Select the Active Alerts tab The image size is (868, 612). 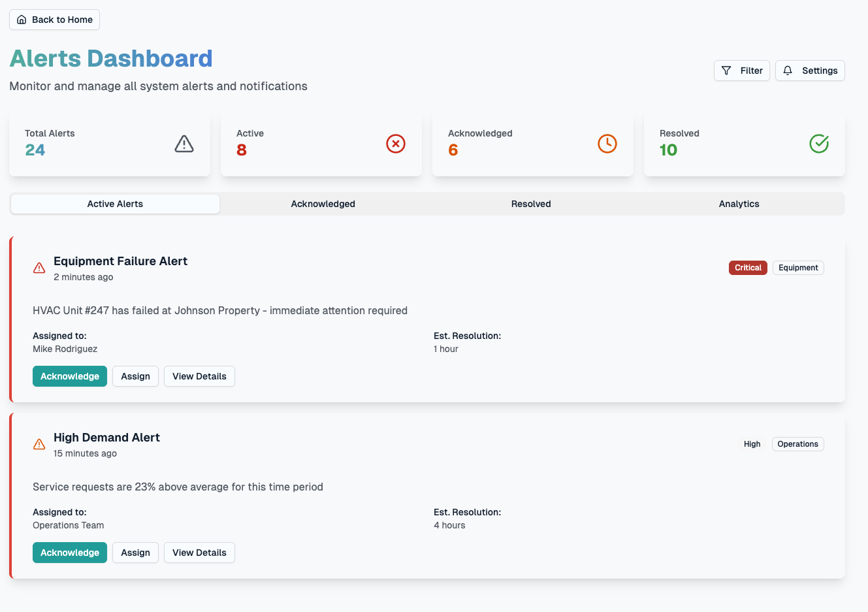pyautogui.click(x=115, y=204)
